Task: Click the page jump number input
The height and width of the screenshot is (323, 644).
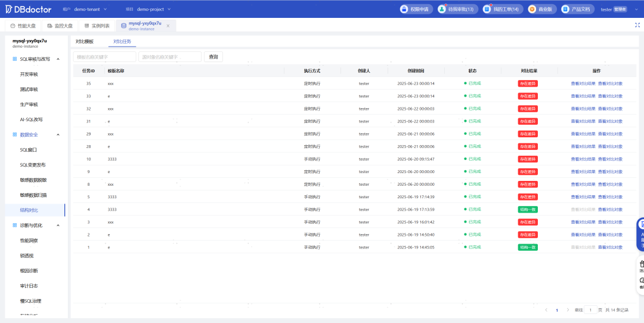Action: (590, 310)
